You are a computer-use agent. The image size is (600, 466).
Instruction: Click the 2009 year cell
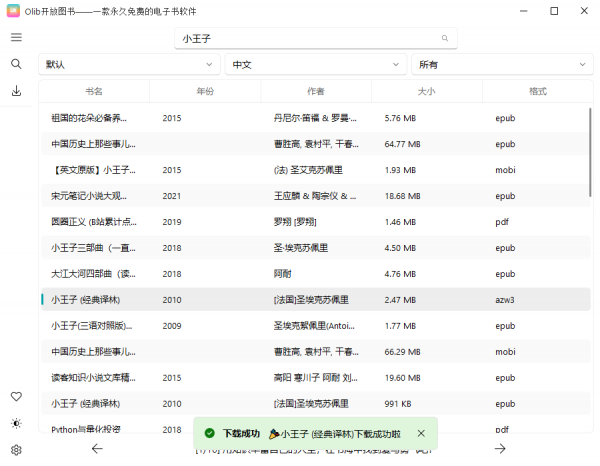[x=171, y=326]
